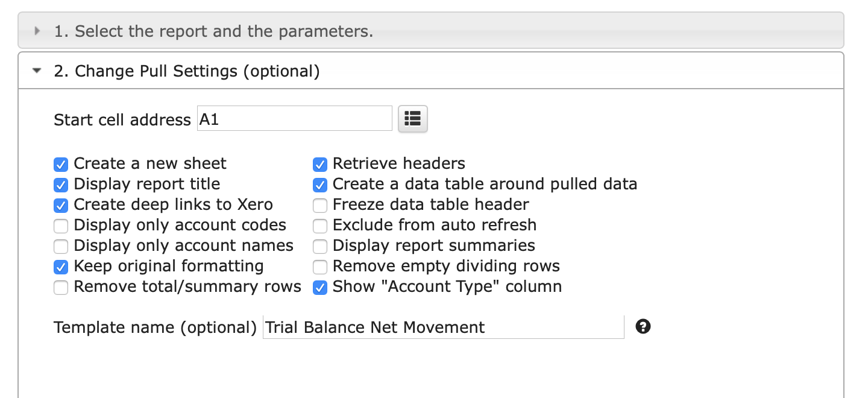Disable Display report title checkbox

61,185
